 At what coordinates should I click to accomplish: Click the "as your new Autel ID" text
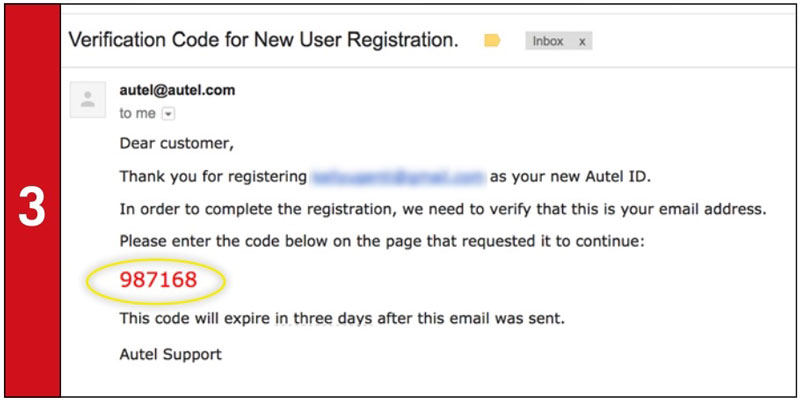click(x=570, y=177)
